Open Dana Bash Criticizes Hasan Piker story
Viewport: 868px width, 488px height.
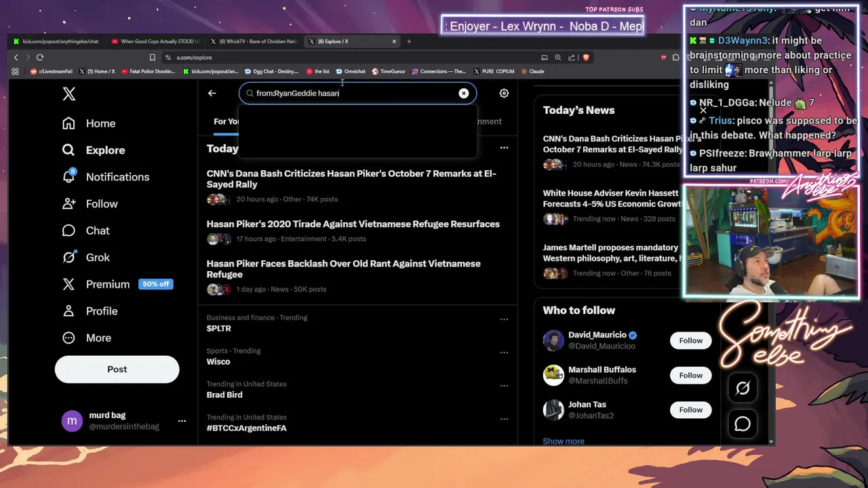click(351, 179)
